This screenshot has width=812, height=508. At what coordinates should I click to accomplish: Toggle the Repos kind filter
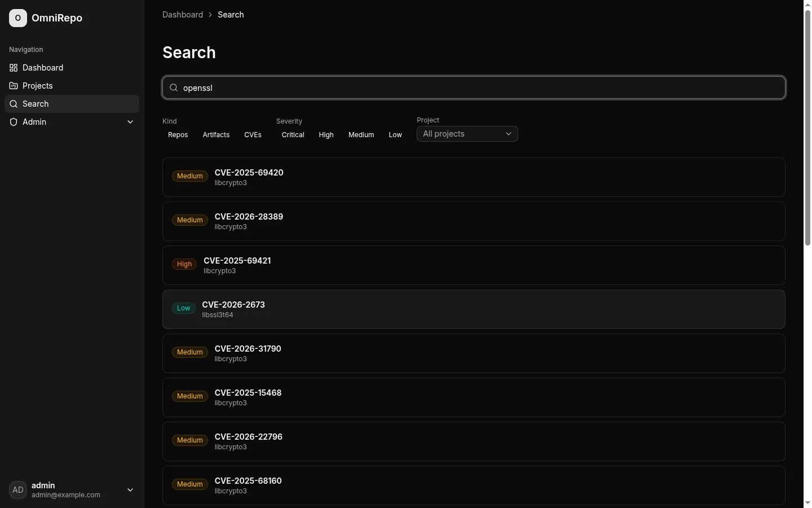(178, 135)
